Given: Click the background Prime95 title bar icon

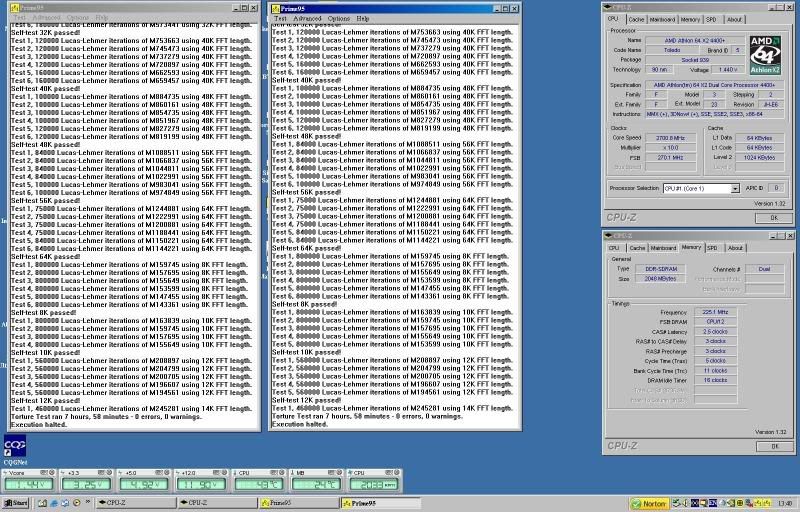Looking at the screenshot, I should 15,8.
